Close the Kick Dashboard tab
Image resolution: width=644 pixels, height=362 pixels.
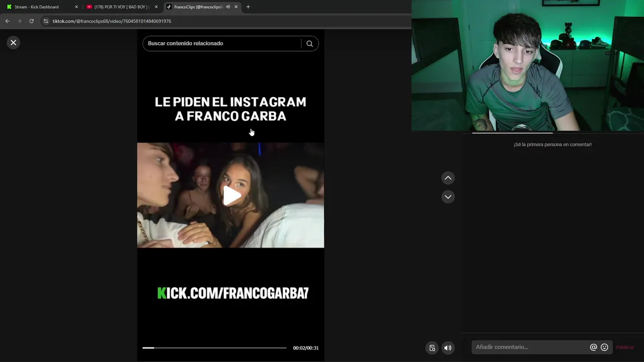click(76, 7)
